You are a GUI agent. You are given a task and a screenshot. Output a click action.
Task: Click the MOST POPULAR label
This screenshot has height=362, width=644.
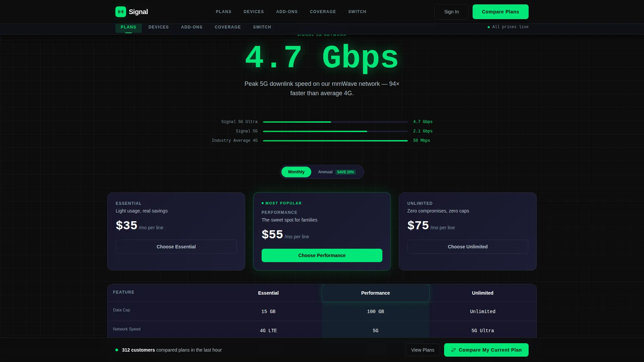pyautogui.click(x=283, y=203)
